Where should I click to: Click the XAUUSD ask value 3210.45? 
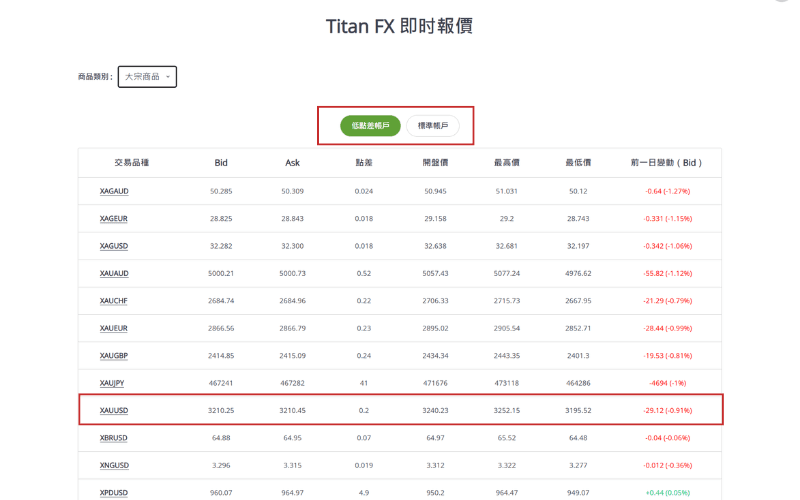(x=292, y=411)
